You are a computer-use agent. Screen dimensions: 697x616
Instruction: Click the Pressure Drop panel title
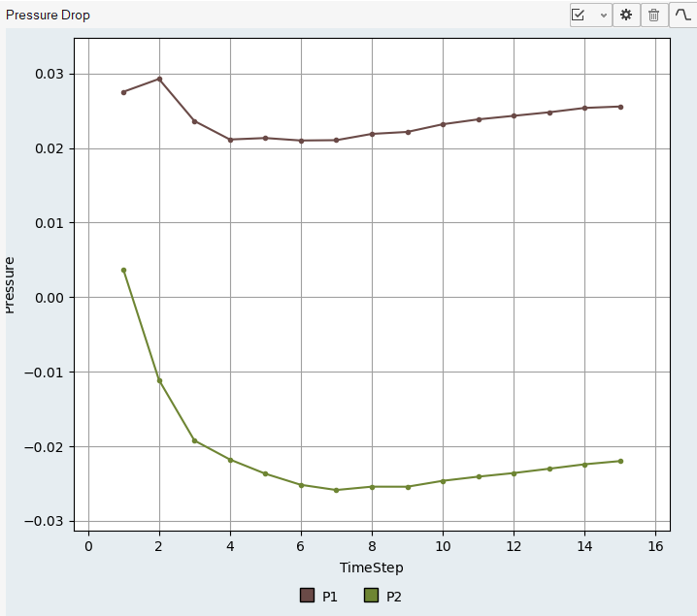[48, 16]
